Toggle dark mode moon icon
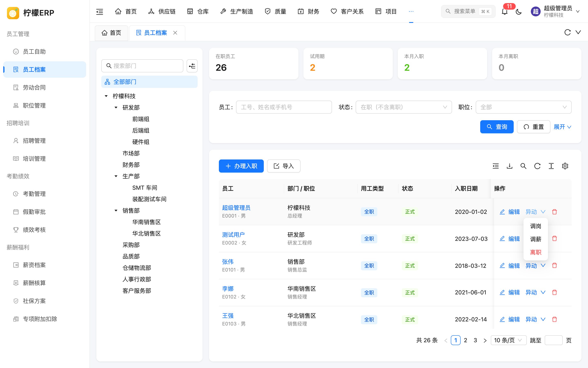 (x=519, y=11)
